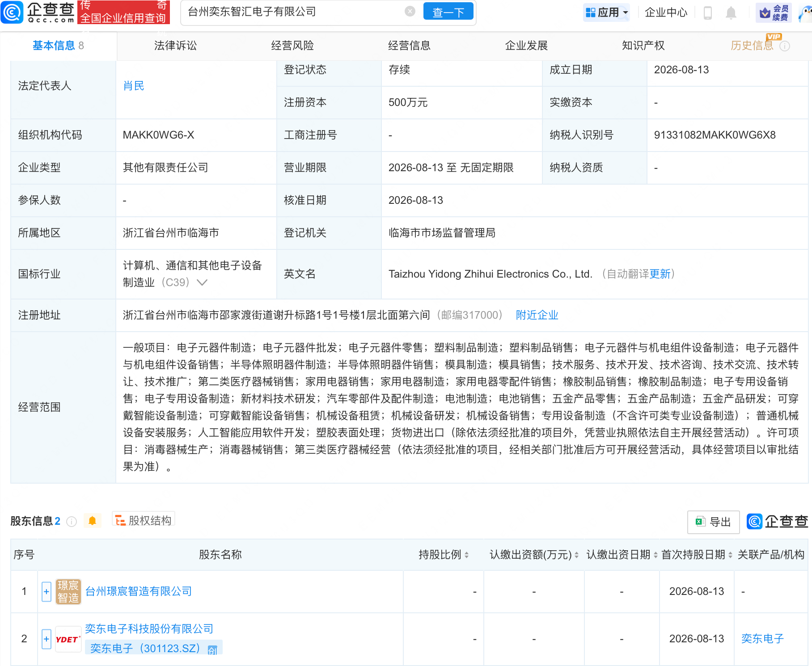
Task: Switch to 企业发展 tab
Action: pos(526,46)
